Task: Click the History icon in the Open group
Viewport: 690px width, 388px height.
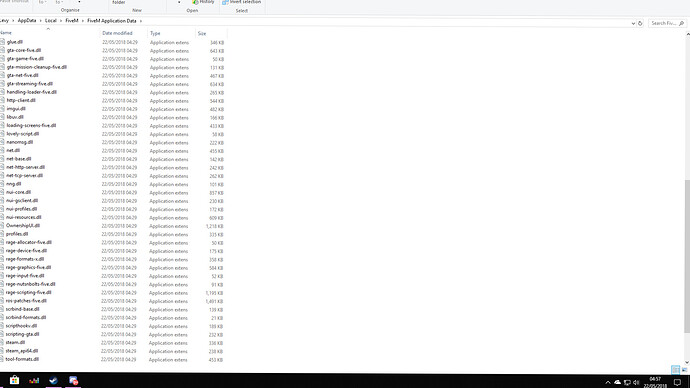Action: (195, 2)
